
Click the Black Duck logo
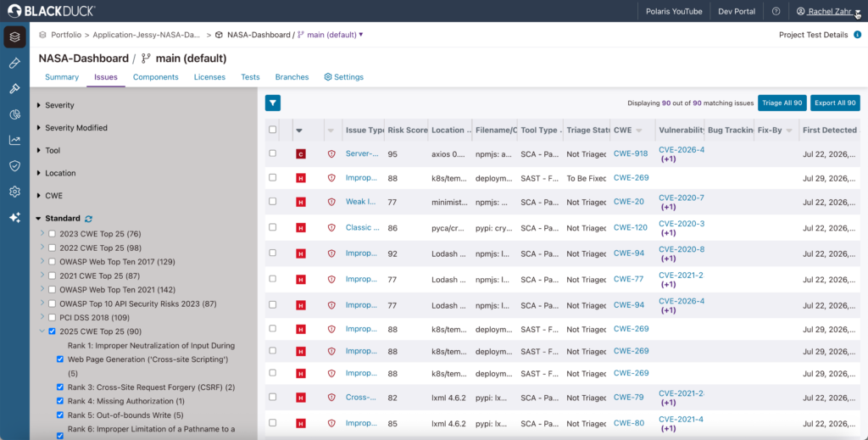(51, 10)
